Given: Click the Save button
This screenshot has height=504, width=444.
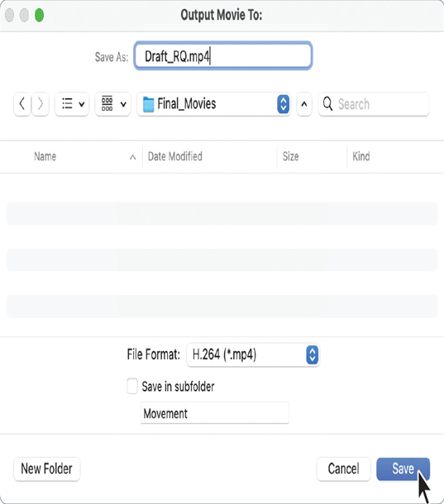Looking at the screenshot, I should tap(403, 468).
